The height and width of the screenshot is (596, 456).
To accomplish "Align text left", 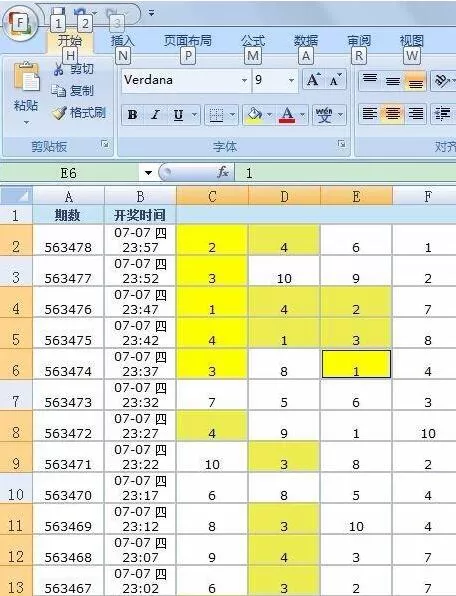I will tap(370, 114).
